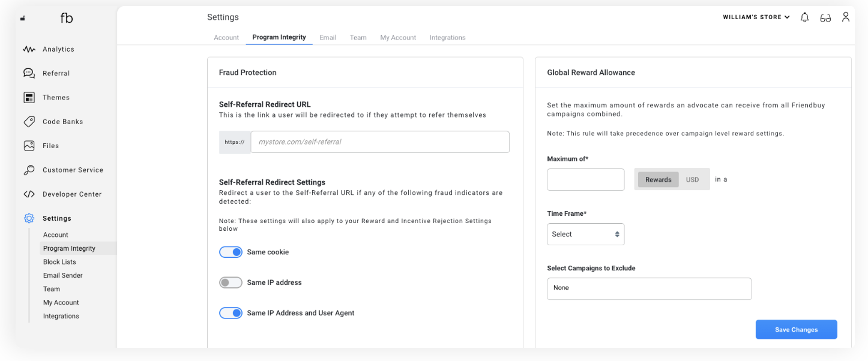Enable the Same IP address toggle
The image size is (868, 361).
(231, 282)
